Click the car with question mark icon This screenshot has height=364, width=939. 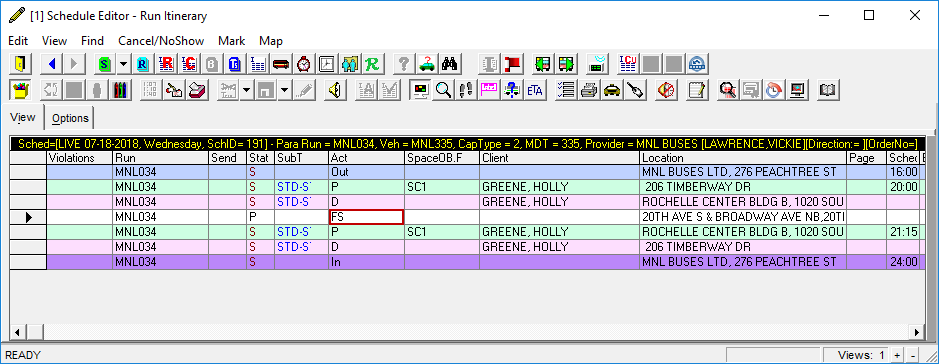tap(427, 63)
